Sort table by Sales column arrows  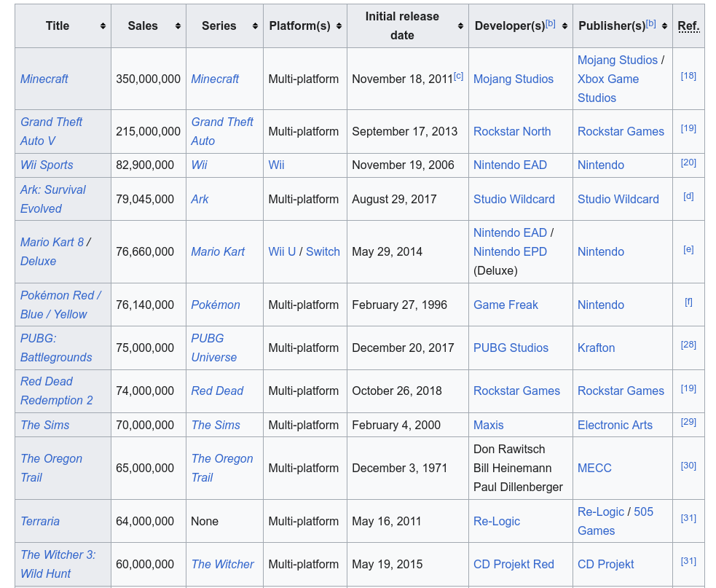(178, 26)
